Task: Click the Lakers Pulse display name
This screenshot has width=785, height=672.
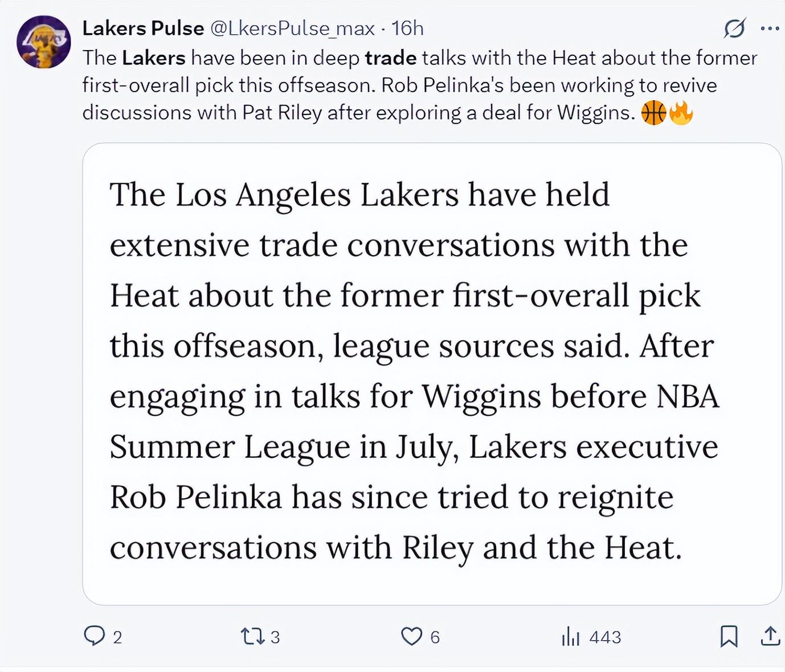Action: (143, 28)
